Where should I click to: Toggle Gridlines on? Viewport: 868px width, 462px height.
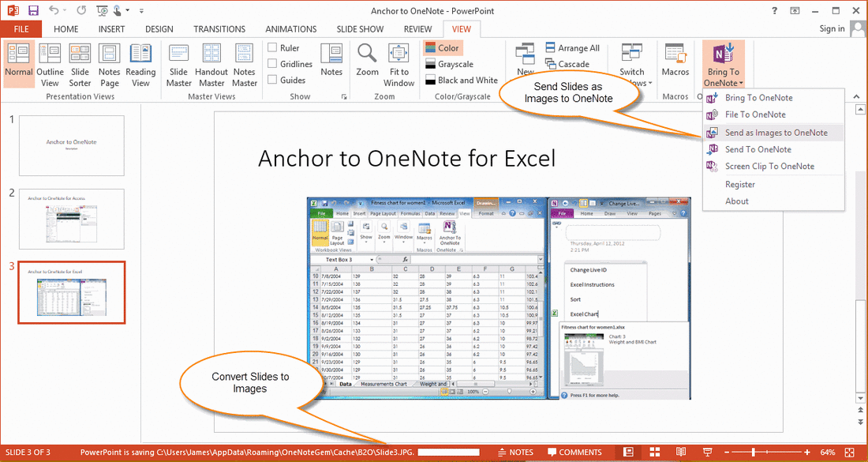tap(273, 62)
